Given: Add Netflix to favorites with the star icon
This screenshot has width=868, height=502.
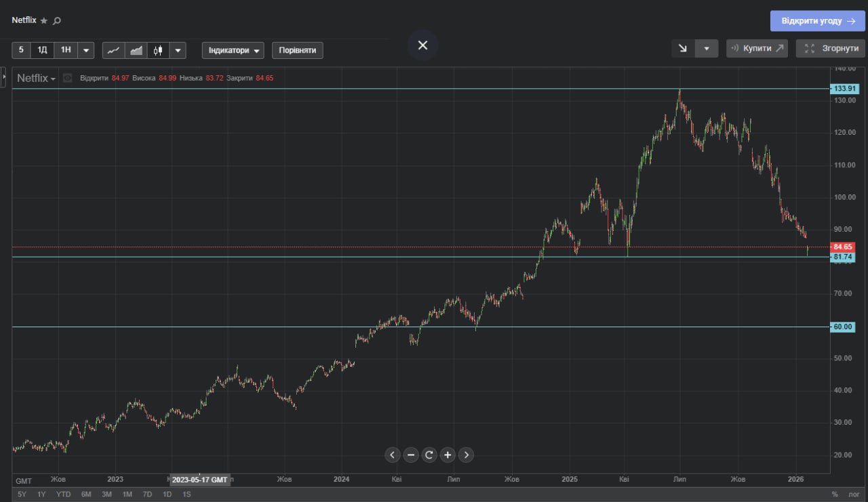Looking at the screenshot, I should point(44,21).
